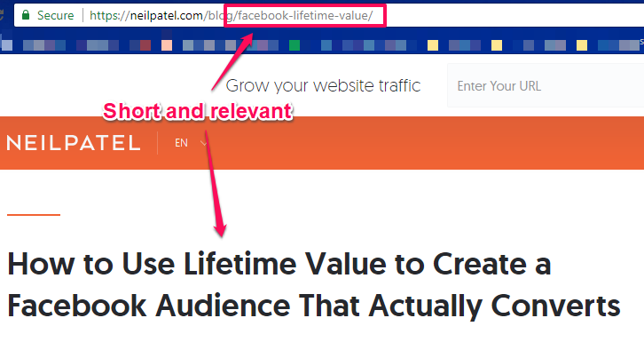Click the green padlock icon in the address bar
Viewport: 644px width, 342px height.
coord(26,15)
